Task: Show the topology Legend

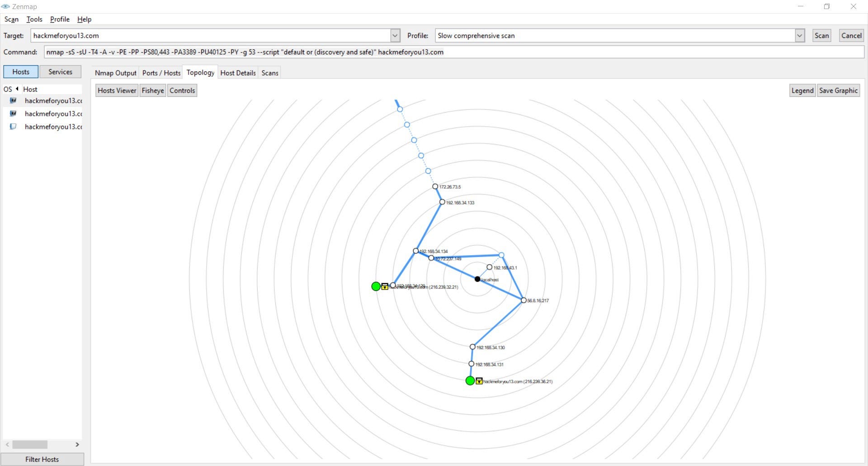Action: tap(802, 90)
